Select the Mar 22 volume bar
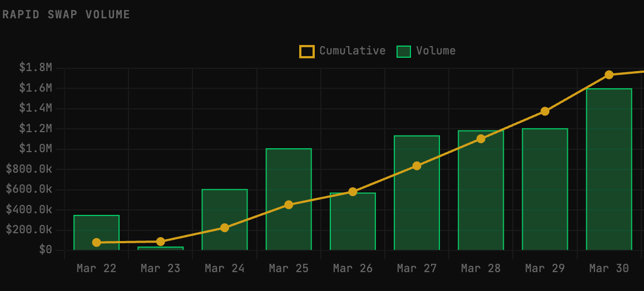 coord(97,232)
